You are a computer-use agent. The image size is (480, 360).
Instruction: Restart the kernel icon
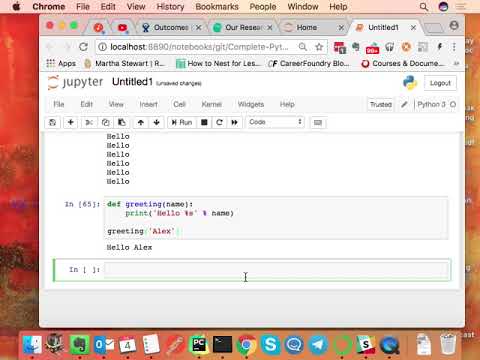tap(219, 122)
